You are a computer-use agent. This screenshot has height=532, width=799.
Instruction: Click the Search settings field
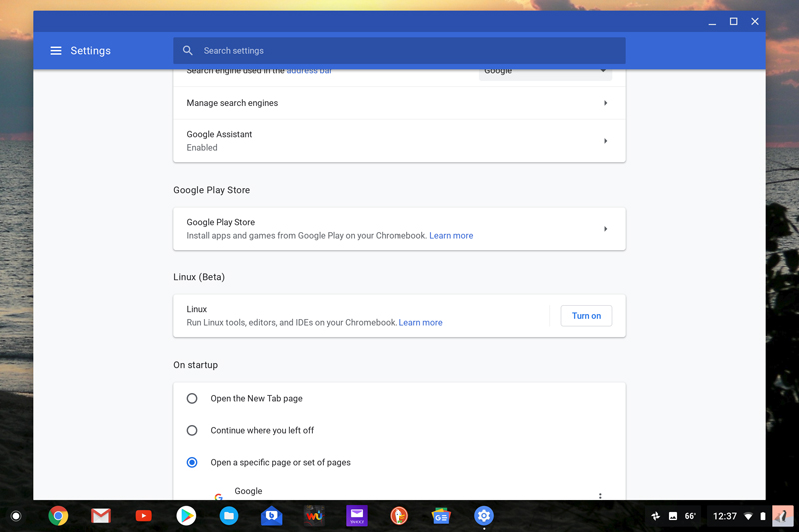pos(399,51)
